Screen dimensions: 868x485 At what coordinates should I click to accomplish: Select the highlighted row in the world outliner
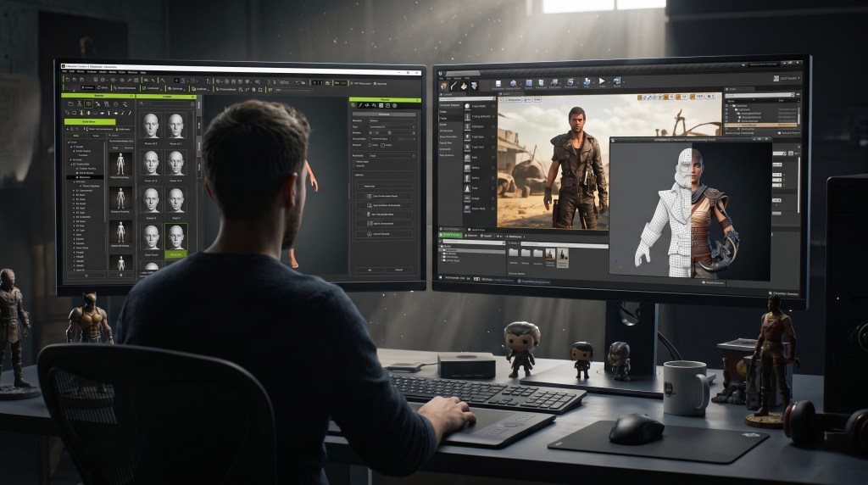coord(760,125)
